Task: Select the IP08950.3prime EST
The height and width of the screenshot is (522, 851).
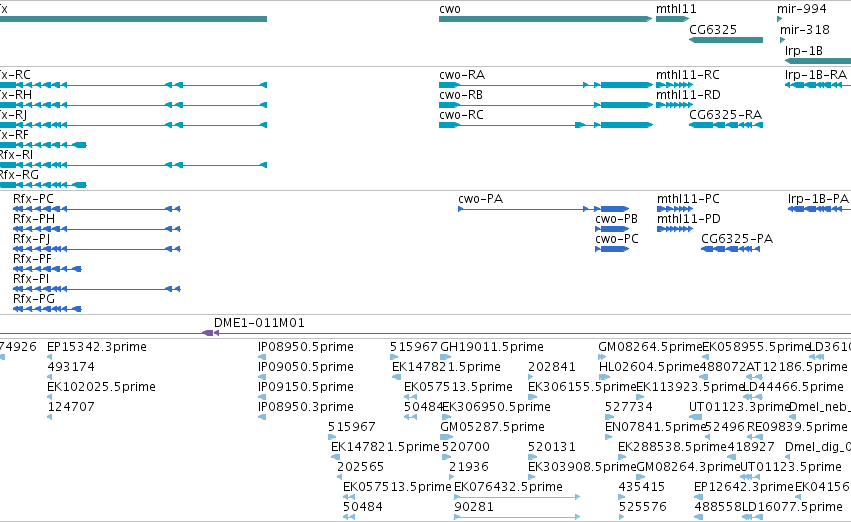Action: click(306, 407)
